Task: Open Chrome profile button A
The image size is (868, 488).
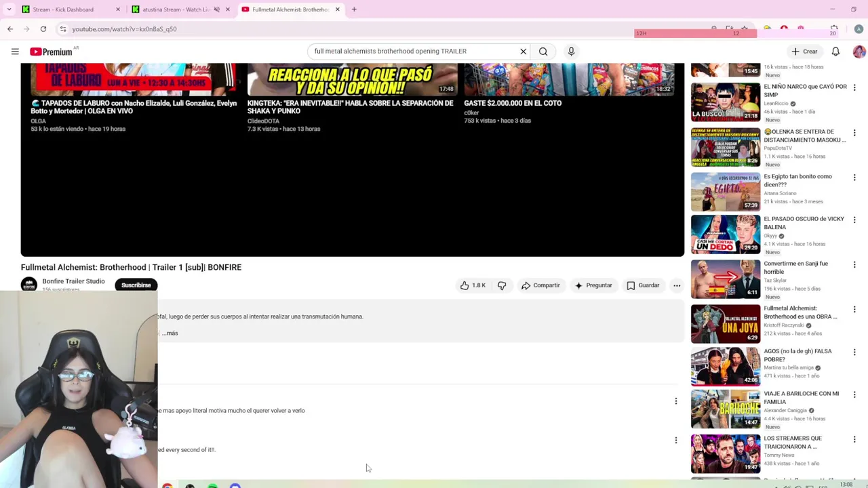Action: coord(859,29)
